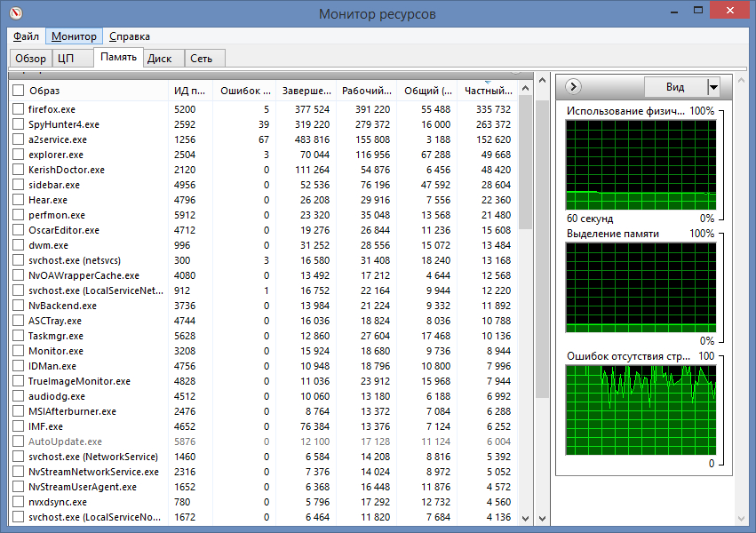756x533 pixels.
Task: Open the Вид dropdown arrow
Action: tap(712, 87)
